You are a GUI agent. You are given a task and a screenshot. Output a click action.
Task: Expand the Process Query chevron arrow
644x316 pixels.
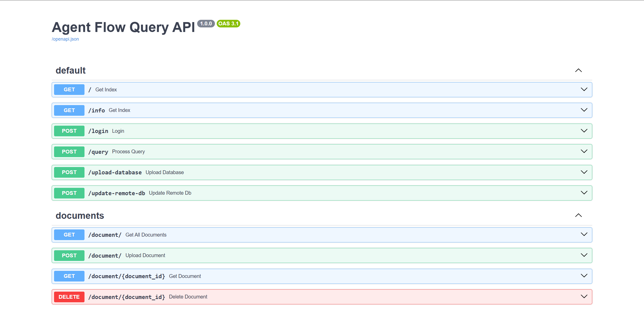[x=584, y=151]
